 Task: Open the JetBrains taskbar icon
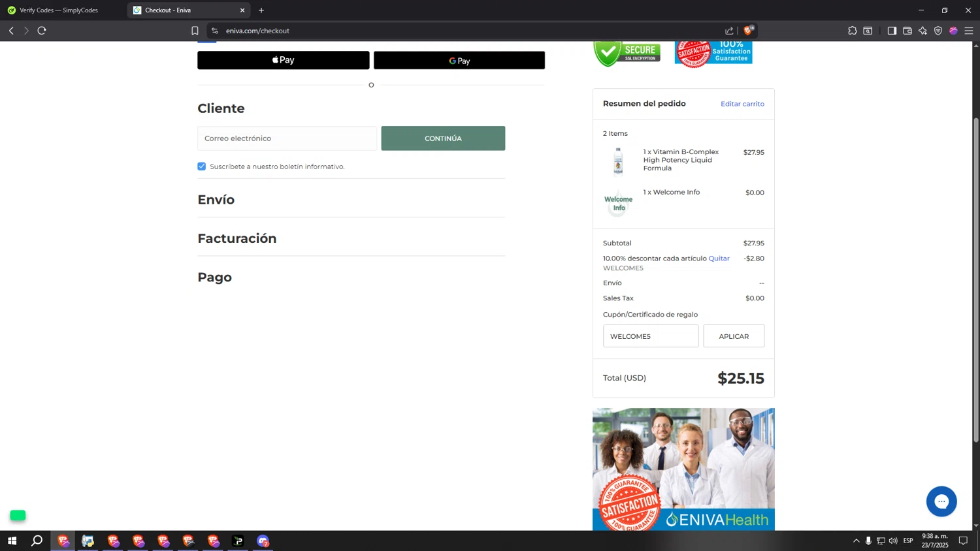coord(238,541)
